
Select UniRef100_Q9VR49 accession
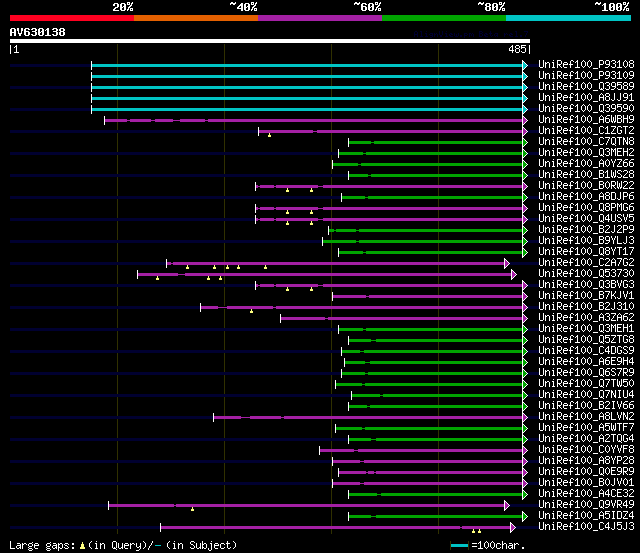pyautogui.click(x=586, y=505)
